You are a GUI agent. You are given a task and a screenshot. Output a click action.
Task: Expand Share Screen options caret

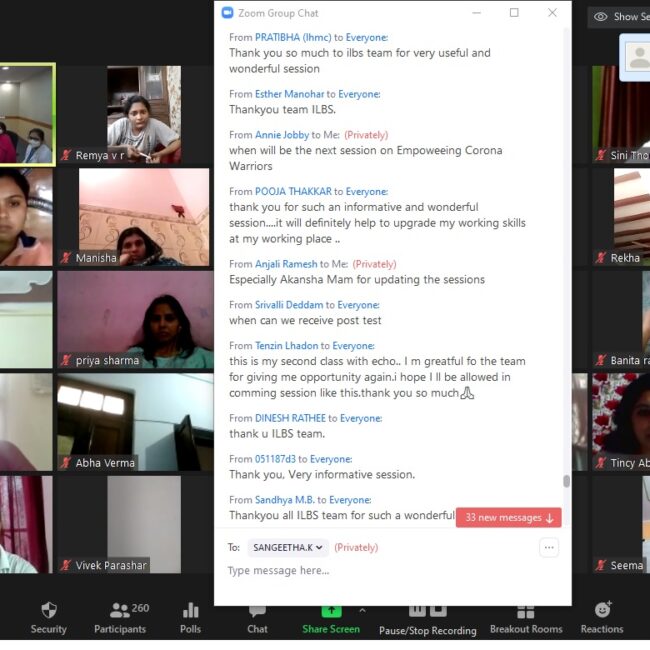362,609
